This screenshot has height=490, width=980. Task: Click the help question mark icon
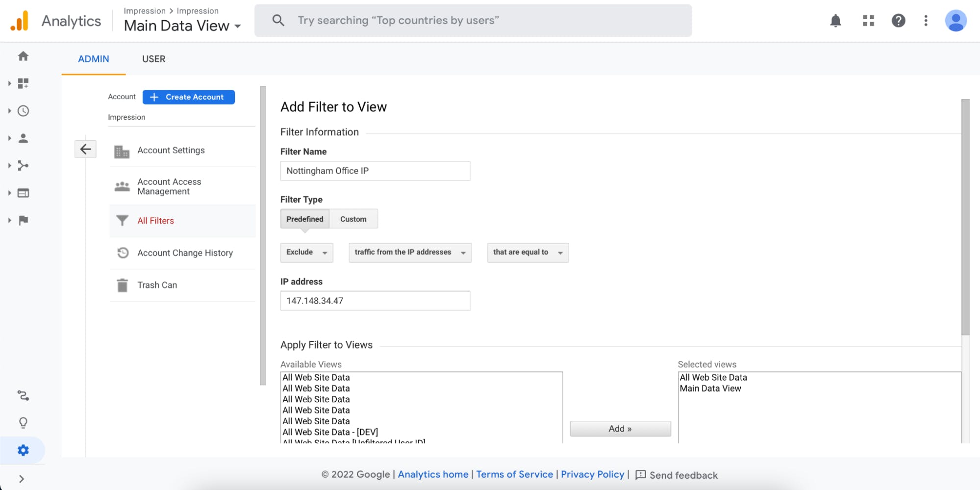pyautogui.click(x=898, y=21)
